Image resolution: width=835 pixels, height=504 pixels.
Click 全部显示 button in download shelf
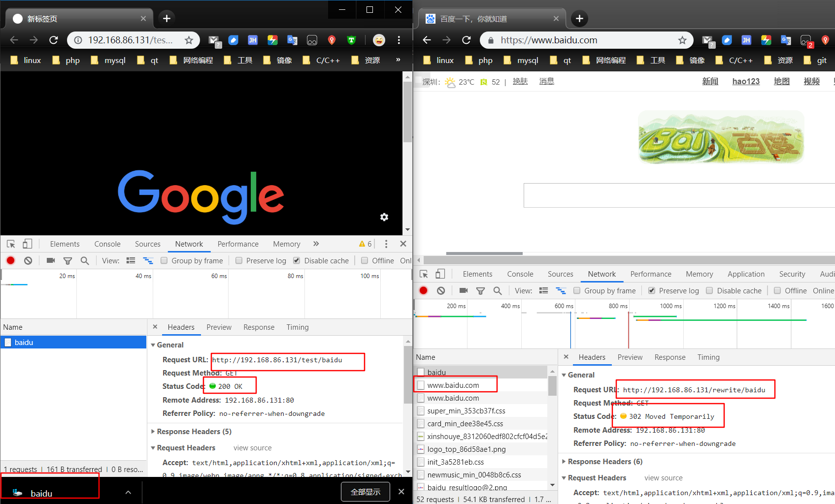click(366, 492)
